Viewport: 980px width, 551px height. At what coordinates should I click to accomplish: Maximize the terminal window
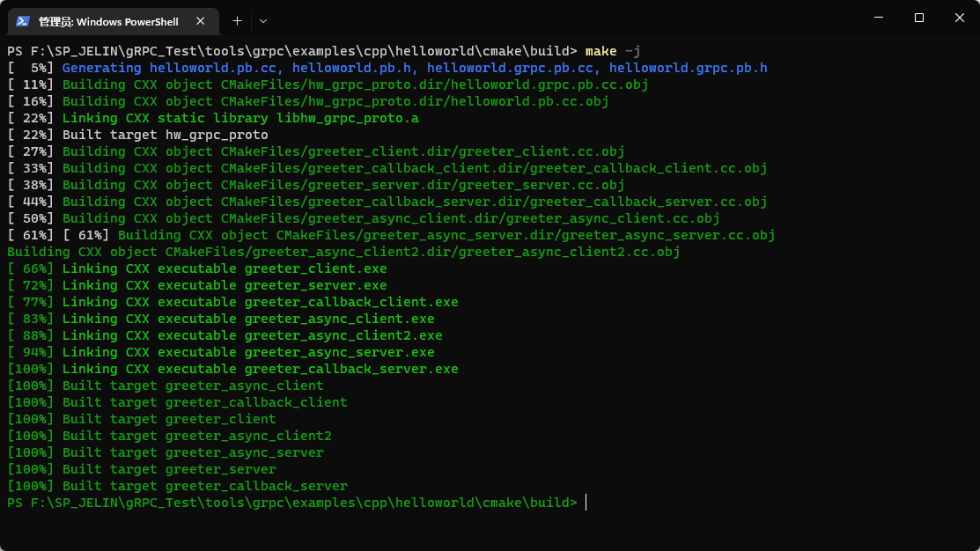click(918, 18)
